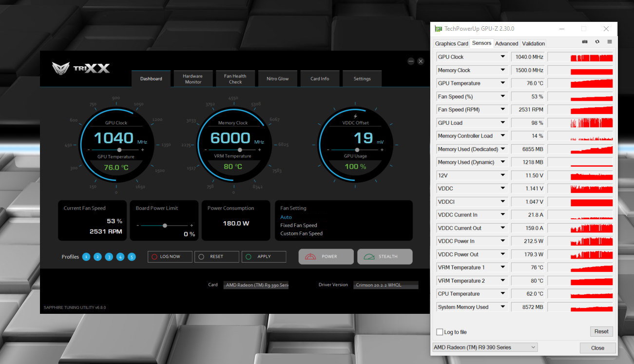Open CPU Temperature sensor dropdown
The width and height of the screenshot is (634, 364).
[x=503, y=294]
